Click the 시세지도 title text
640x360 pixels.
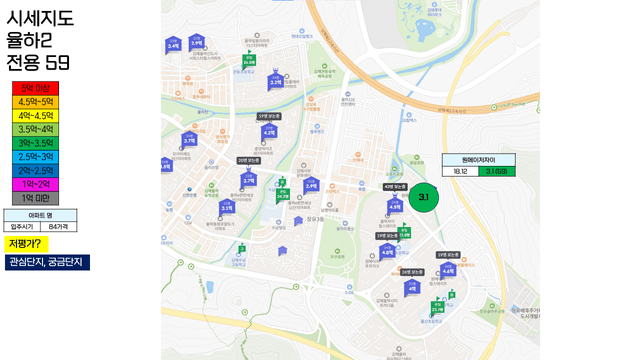coord(40,18)
